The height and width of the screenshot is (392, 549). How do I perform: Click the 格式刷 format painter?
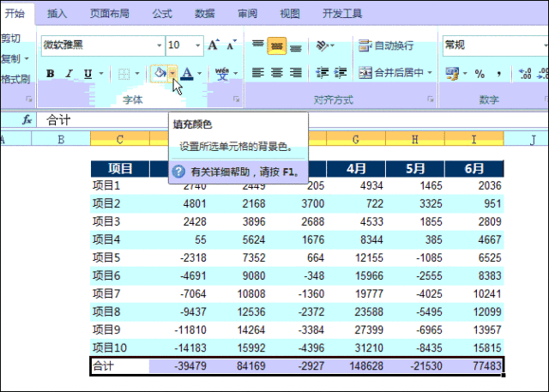click(x=15, y=79)
